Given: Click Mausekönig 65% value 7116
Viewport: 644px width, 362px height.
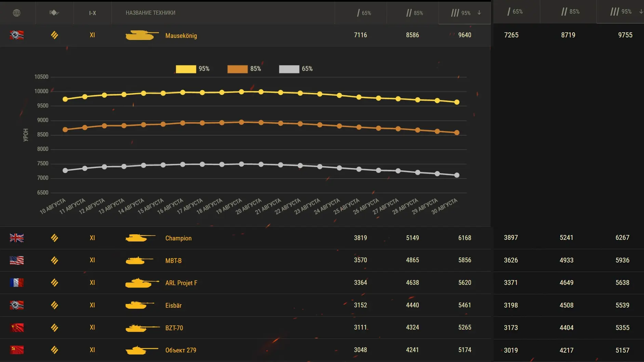Looking at the screenshot, I should pyautogui.click(x=360, y=35).
